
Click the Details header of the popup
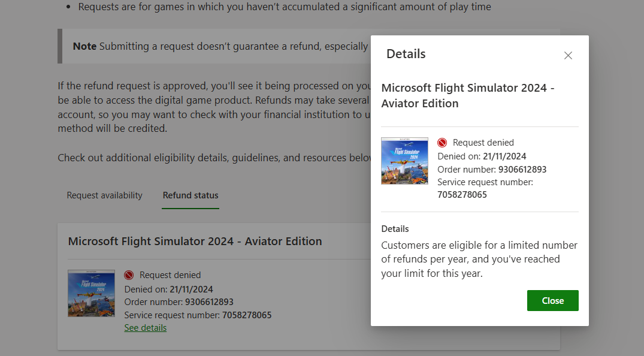tap(406, 54)
